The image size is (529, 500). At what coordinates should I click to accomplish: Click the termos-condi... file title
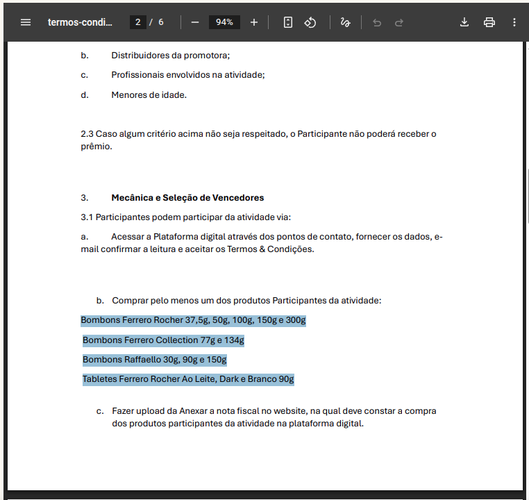coord(80,22)
